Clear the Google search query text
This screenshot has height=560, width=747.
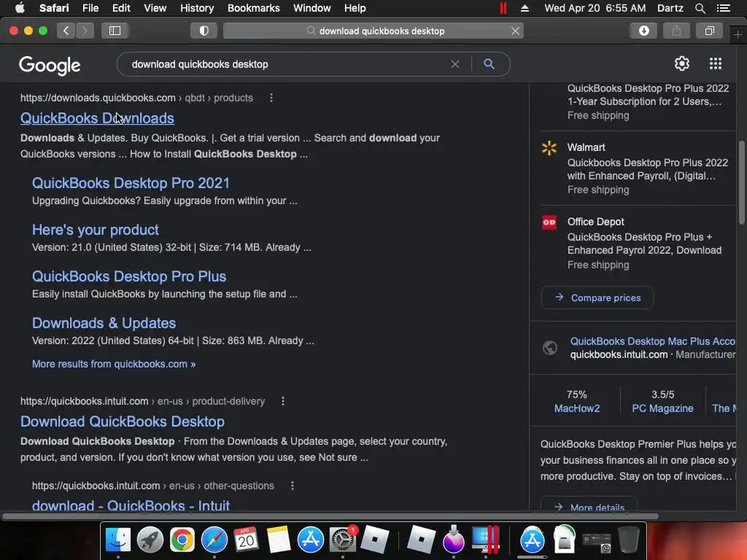pyautogui.click(x=455, y=64)
